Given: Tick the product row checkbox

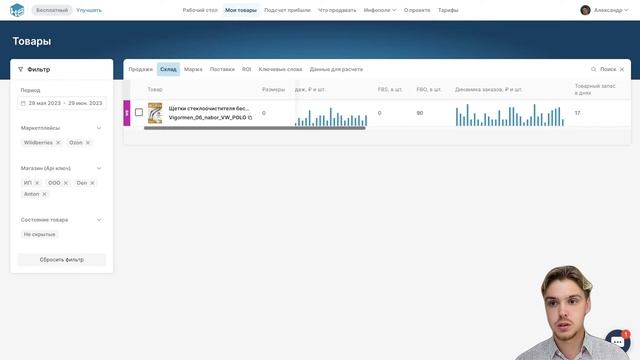Looking at the screenshot, I should click(x=139, y=112).
